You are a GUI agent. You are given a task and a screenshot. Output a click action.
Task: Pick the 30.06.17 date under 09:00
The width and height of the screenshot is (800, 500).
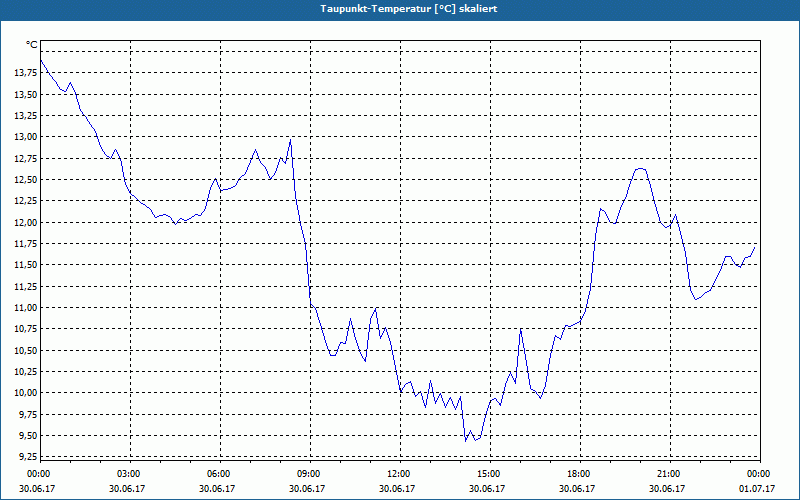[307, 488]
